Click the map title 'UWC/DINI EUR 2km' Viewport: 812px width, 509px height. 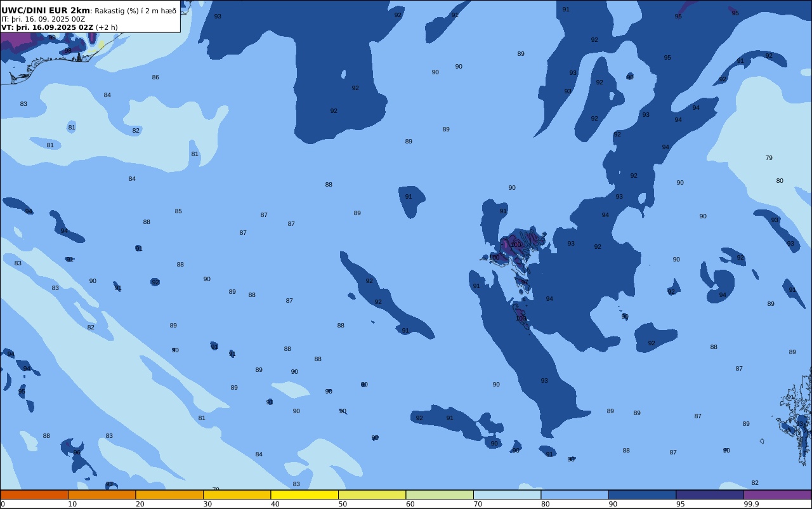tap(46, 11)
